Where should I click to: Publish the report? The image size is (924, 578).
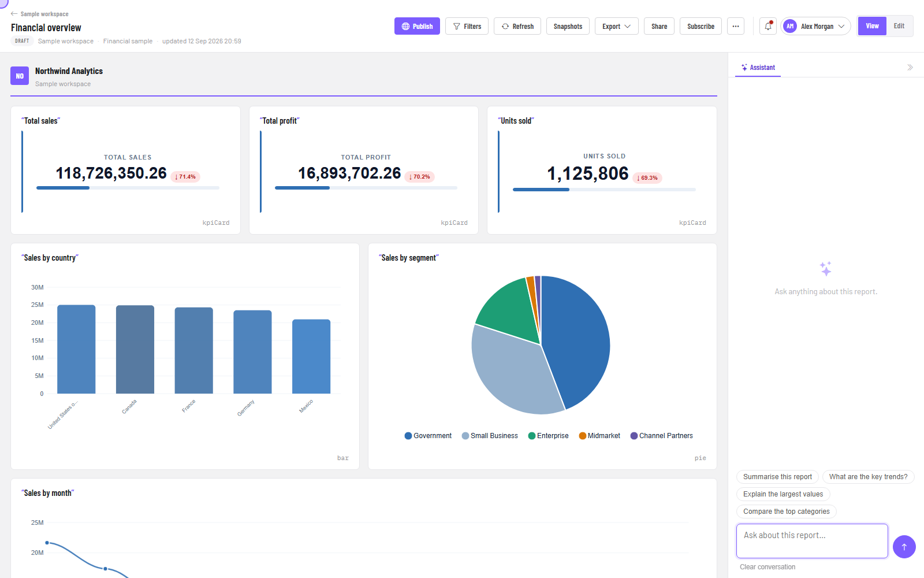tap(417, 26)
